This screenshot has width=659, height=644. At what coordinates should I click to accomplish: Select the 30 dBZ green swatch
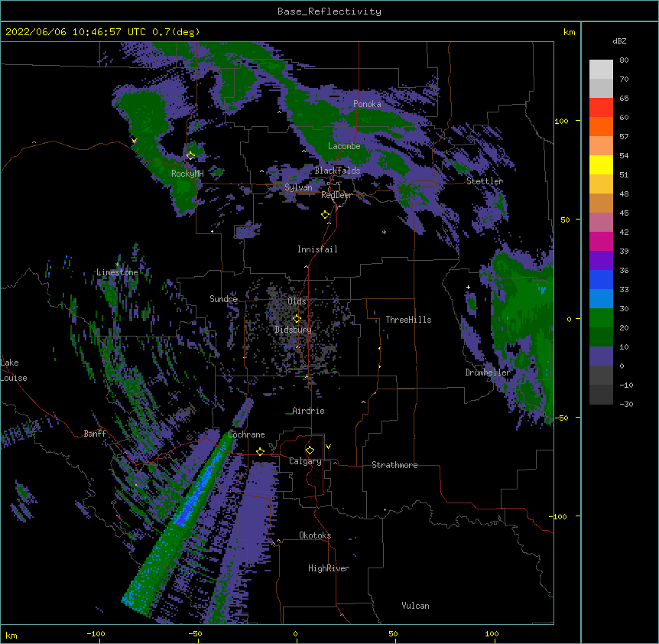coord(601,318)
